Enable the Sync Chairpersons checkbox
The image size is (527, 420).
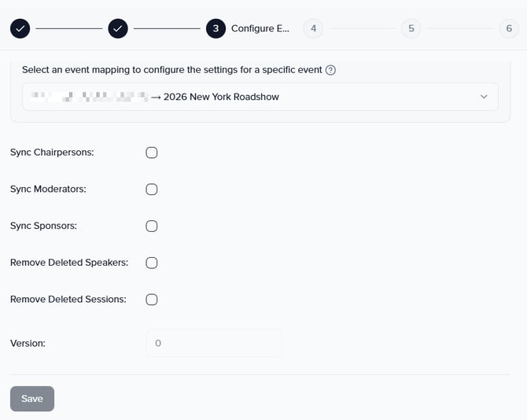[x=152, y=153]
